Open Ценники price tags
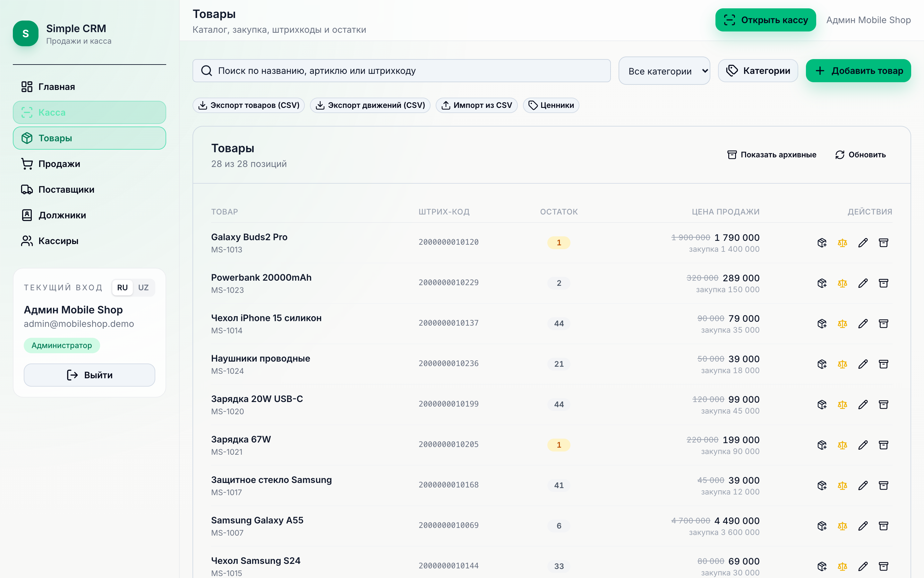The height and width of the screenshot is (578, 924). click(551, 106)
